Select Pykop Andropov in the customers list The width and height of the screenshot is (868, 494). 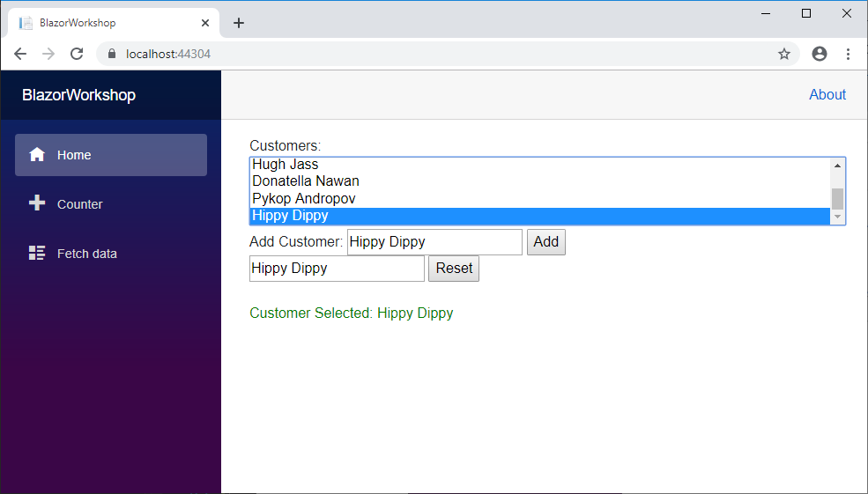pos(539,198)
